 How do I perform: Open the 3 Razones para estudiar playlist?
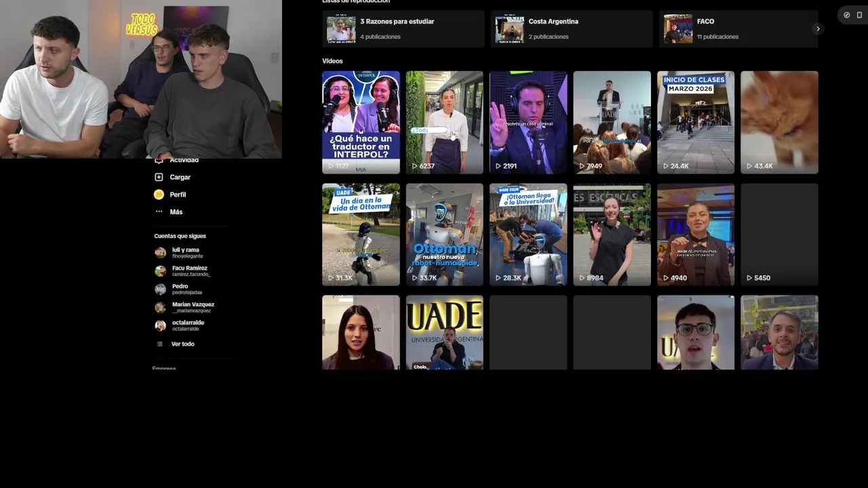(x=403, y=28)
